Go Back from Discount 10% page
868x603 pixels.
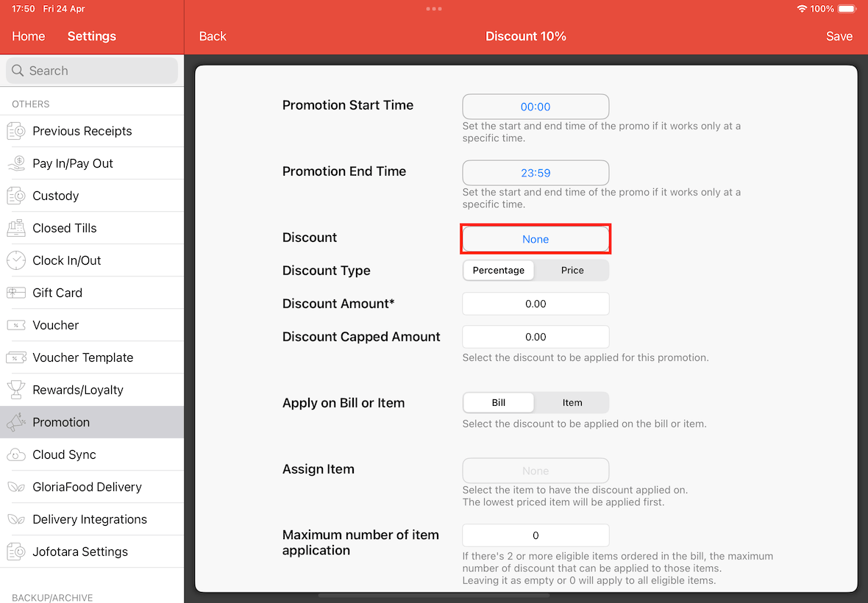(213, 37)
